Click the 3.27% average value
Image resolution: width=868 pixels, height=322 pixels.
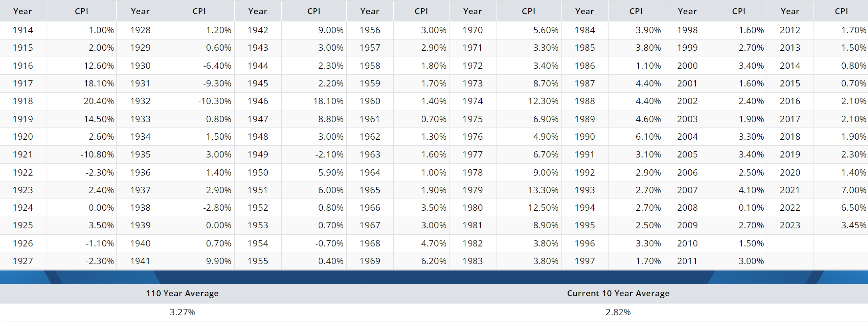[x=182, y=312]
